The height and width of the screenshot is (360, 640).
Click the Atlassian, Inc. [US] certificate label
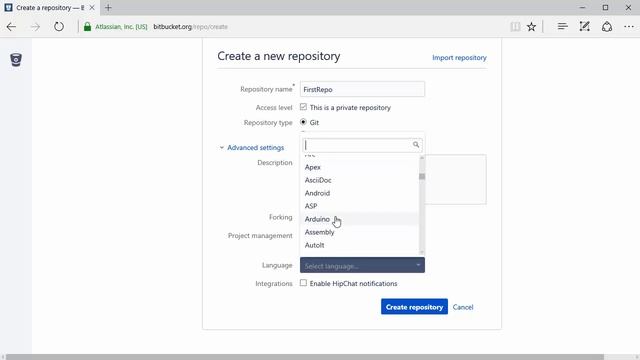pyautogui.click(x=121, y=27)
